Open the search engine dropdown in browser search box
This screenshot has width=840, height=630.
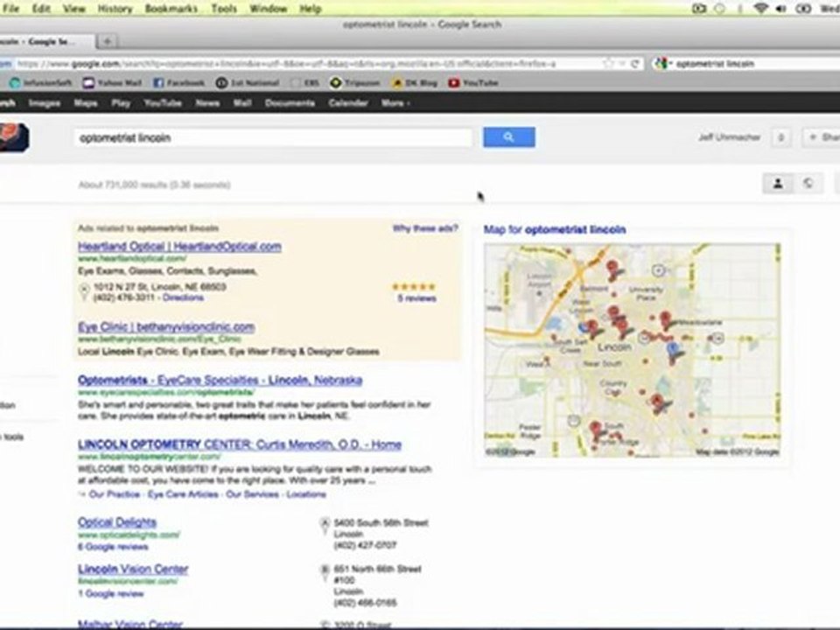point(663,64)
